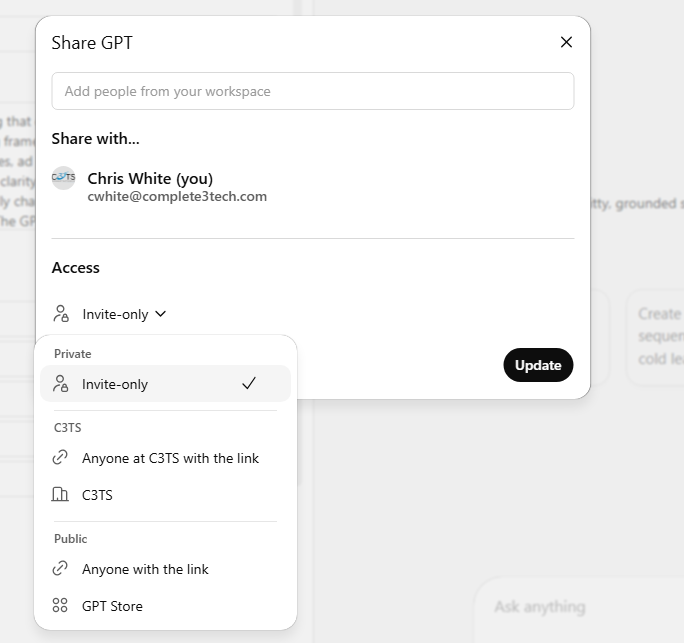Click the link icon for the C3TS link option
This screenshot has height=643, width=684.
pos(61,458)
